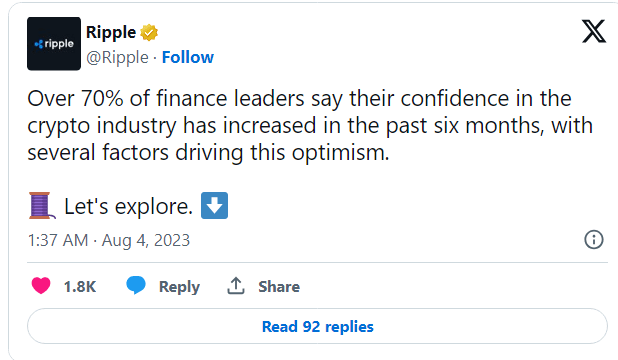The image size is (618, 360).
Task: Open the tweet timestamp Aug 4, 2023
Action: [x=146, y=240]
